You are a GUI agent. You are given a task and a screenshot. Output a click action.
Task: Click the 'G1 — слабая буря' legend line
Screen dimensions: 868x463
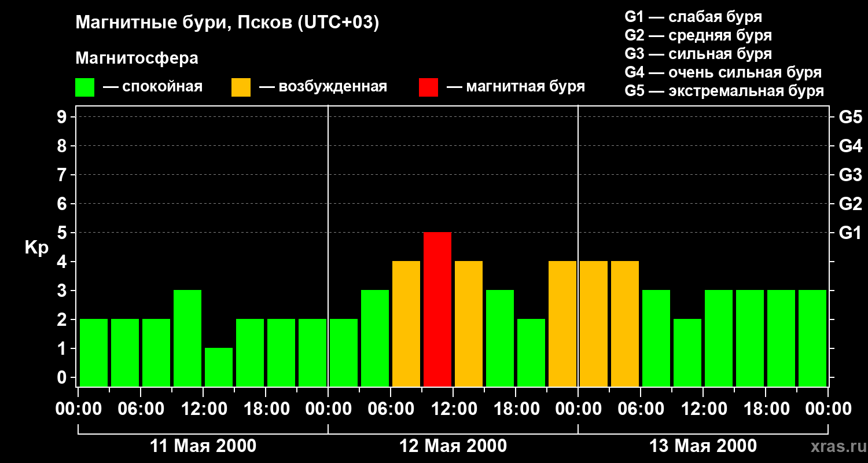(x=693, y=16)
